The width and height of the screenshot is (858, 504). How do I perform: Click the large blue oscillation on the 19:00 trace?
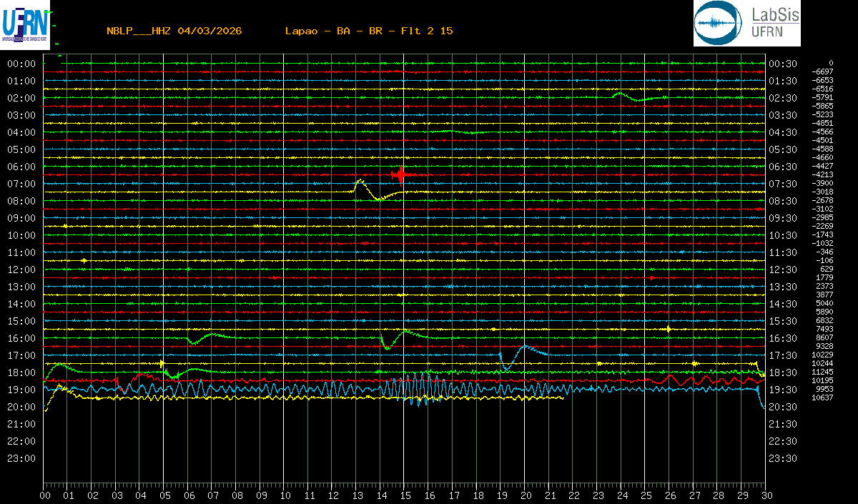click(415, 390)
